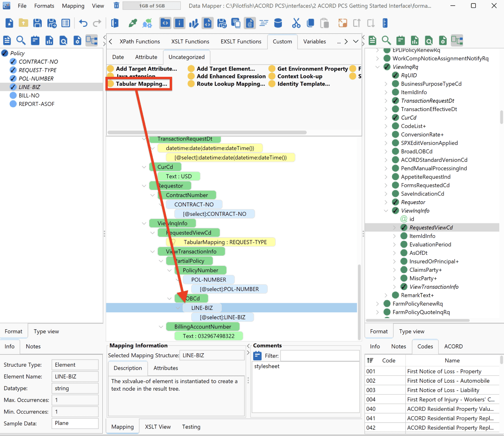Click the blue gear document icon in source panel

tap(78, 40)
